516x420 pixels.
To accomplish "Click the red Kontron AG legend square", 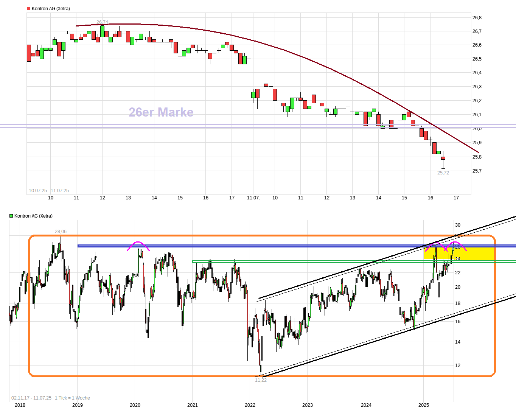I will pyautogui.click(x=28, y=8).
